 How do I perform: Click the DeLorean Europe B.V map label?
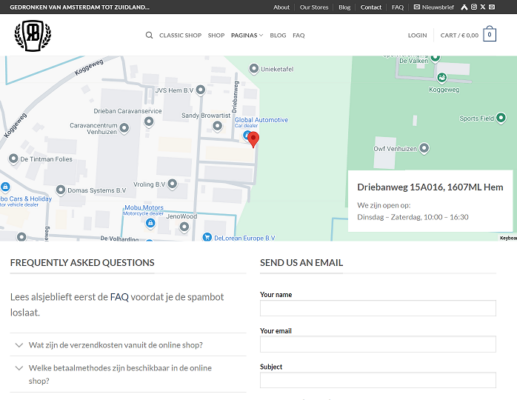pyautogui.click(x=245, y=238)
